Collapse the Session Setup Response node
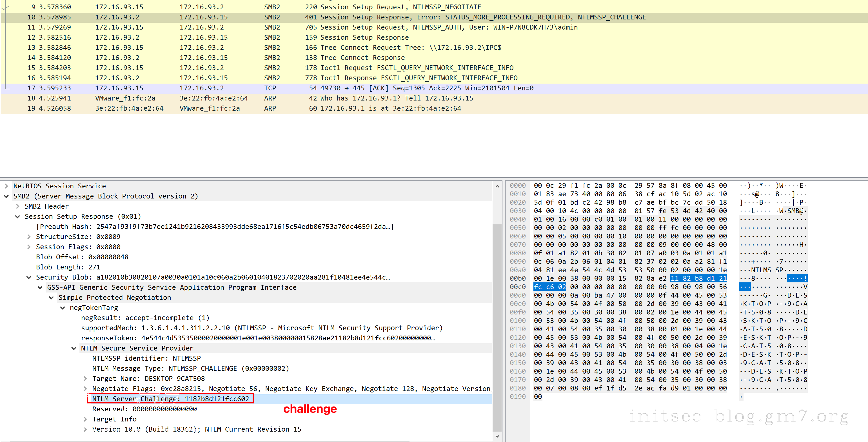Screen dimensions: 868x442 17,216
